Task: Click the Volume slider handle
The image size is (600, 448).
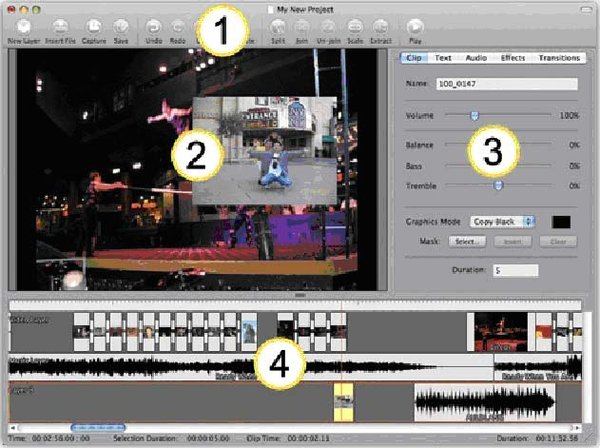Action: (x=474, y=116)
